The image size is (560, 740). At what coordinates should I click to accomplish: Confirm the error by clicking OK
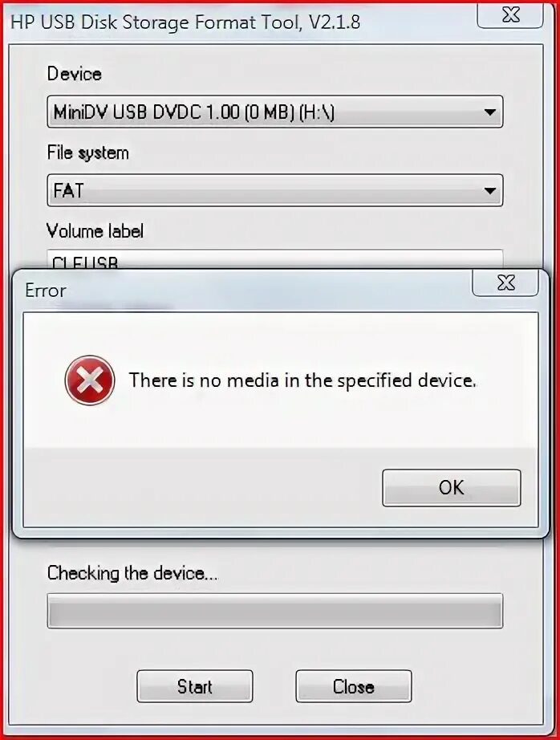click(452, 487)
